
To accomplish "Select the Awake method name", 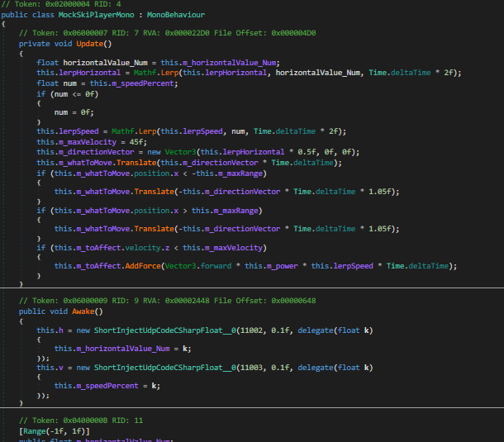I will coord(83,311).
